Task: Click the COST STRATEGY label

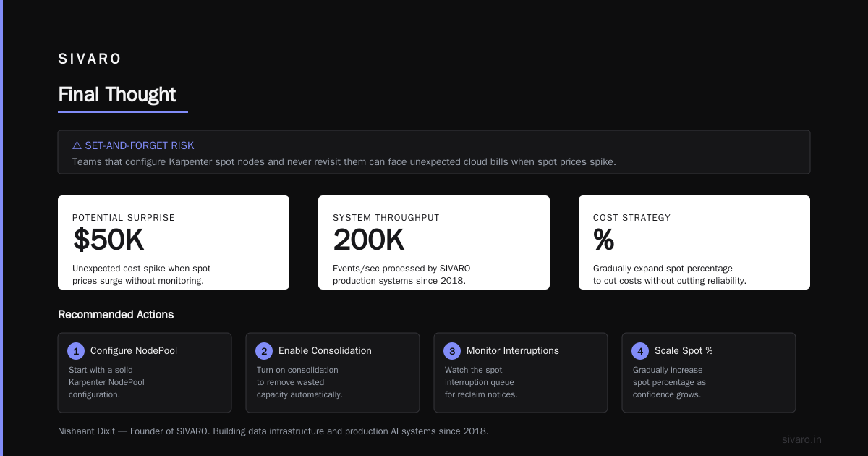Action: (x=631, y=217)
